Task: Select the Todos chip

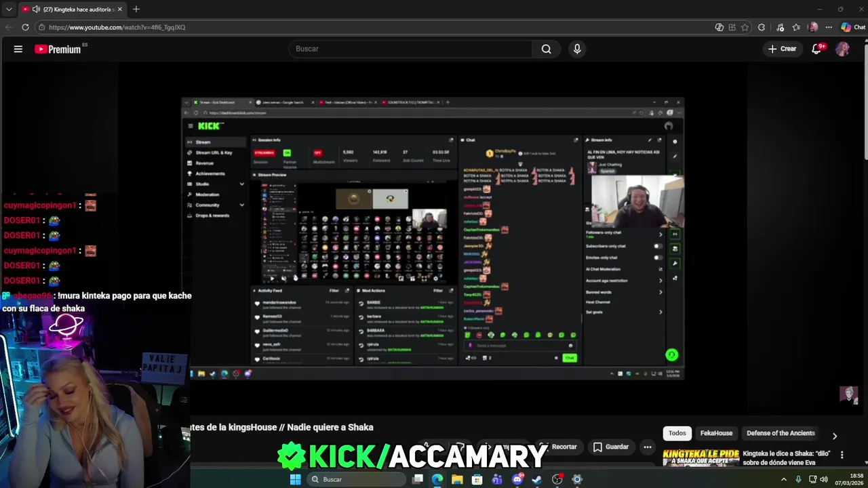Action: (677, 433)
